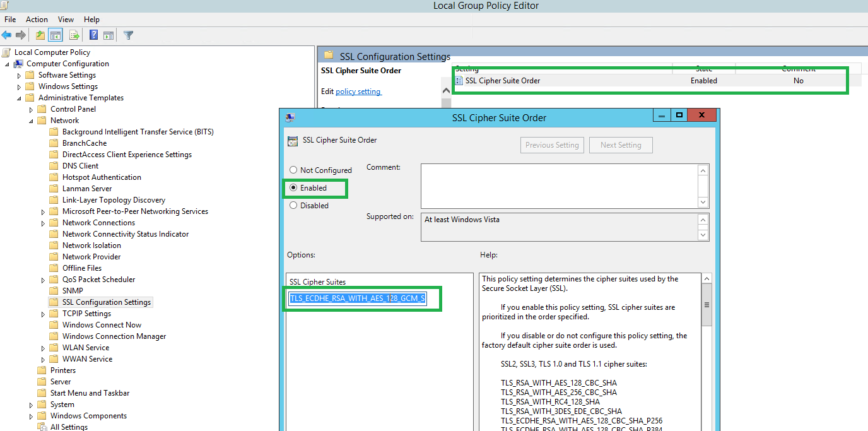Image resolution: width=868 pixels, height=431 pixels.
Task: Click the Export List toolbar icon
Action: pyautogui.click(x=74, y=35)
